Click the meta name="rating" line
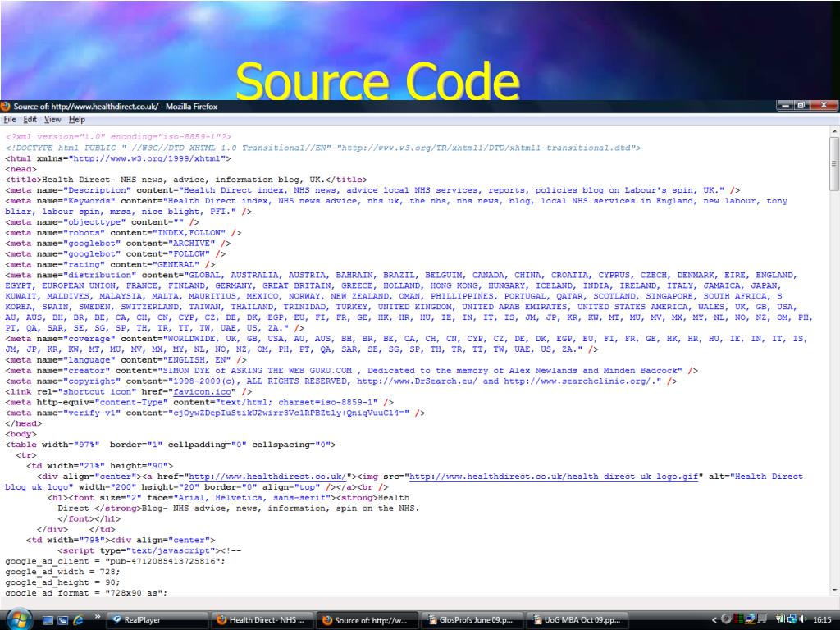 (111, 265)
